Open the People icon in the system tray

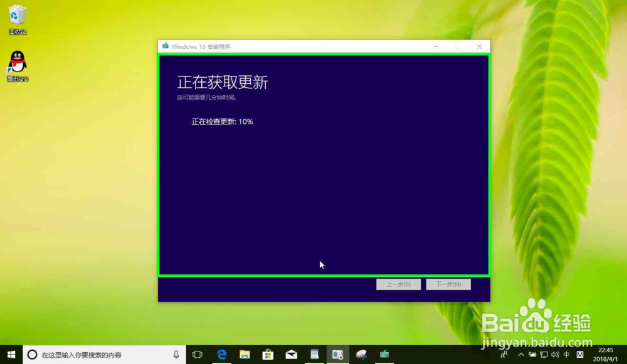click(x=503, y=354)
